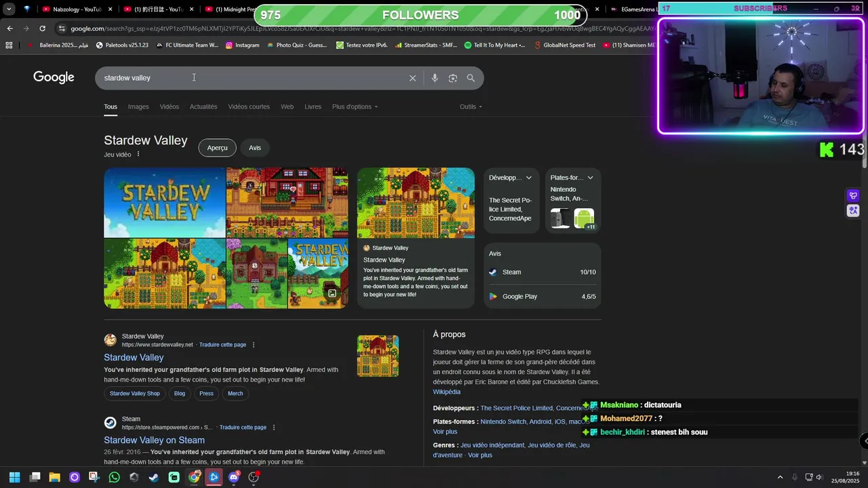Open the Snipping Tool taskbar icon
868x488 pixels.
pyautogui.click(x=94, y=477)
